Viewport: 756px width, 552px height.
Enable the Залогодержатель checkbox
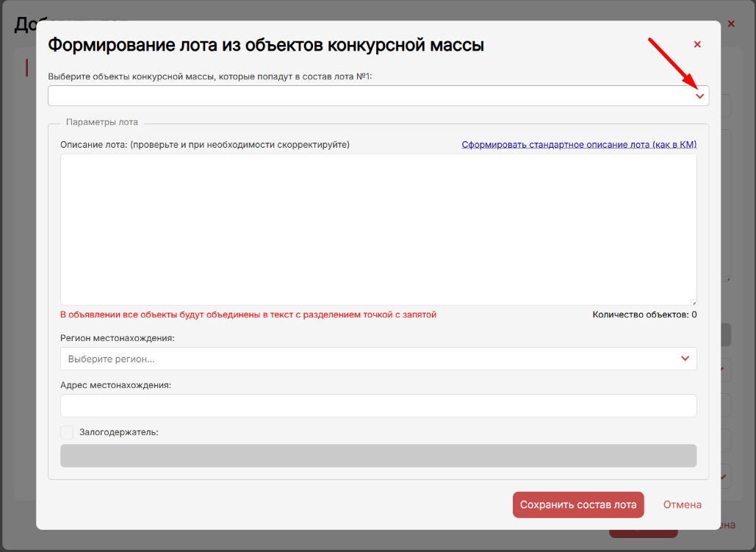(67, 432)
